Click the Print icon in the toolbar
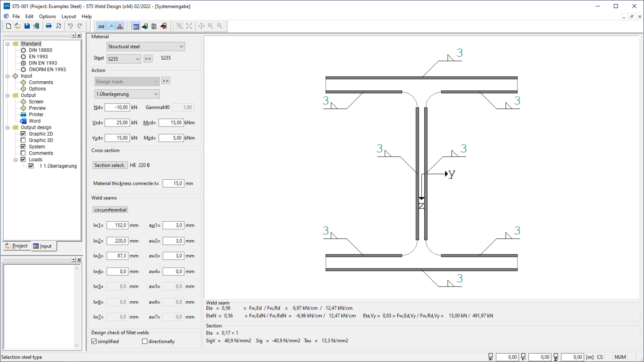The image size is (644, 362). (49, 26)
